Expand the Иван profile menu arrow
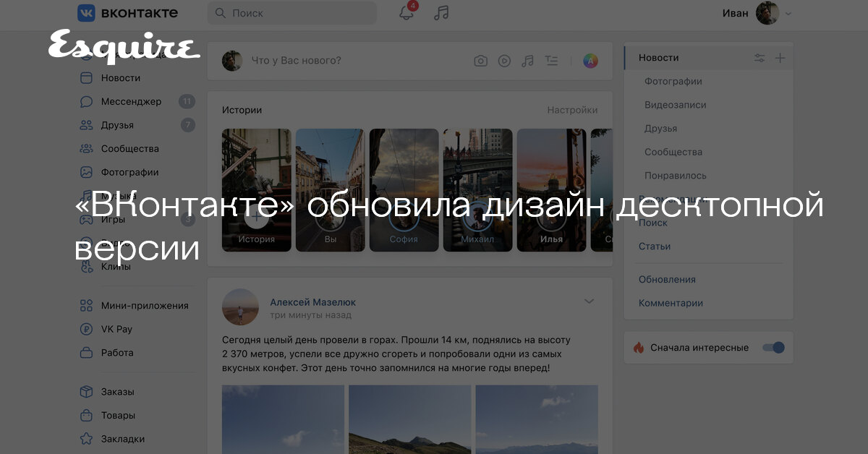 (x=788, y=13)
